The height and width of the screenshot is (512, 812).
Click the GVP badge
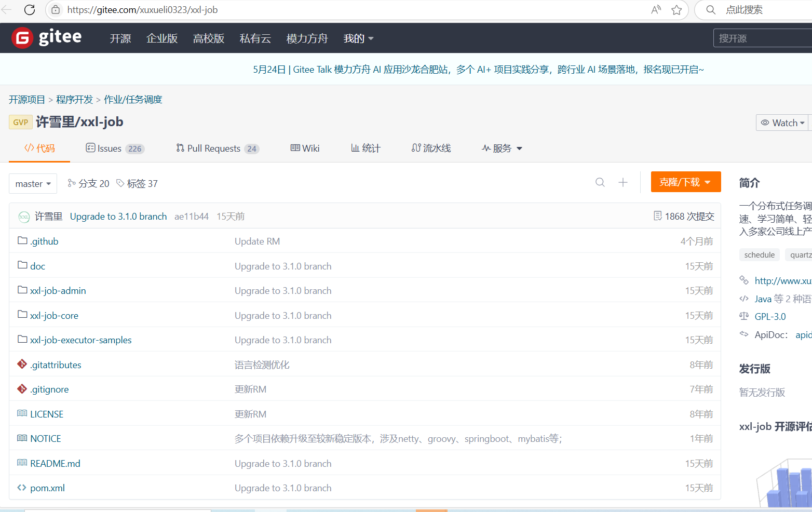click(x=21, y=122)
